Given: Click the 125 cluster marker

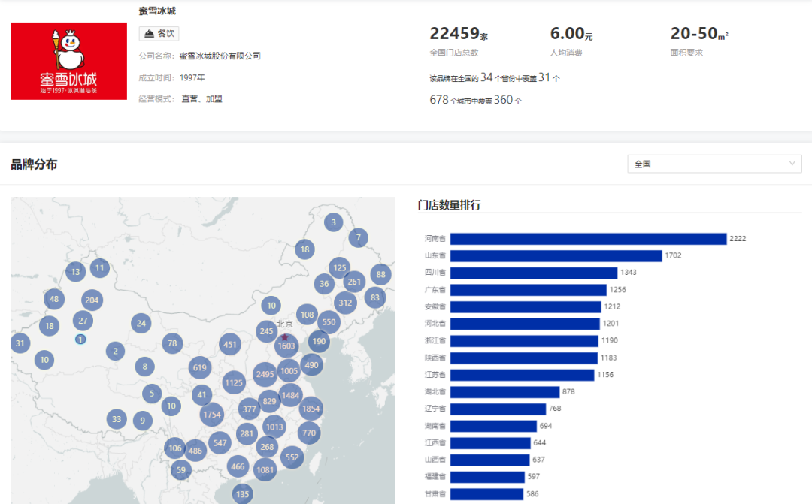Looking at the screenshot, I should (x=340, y=267).
